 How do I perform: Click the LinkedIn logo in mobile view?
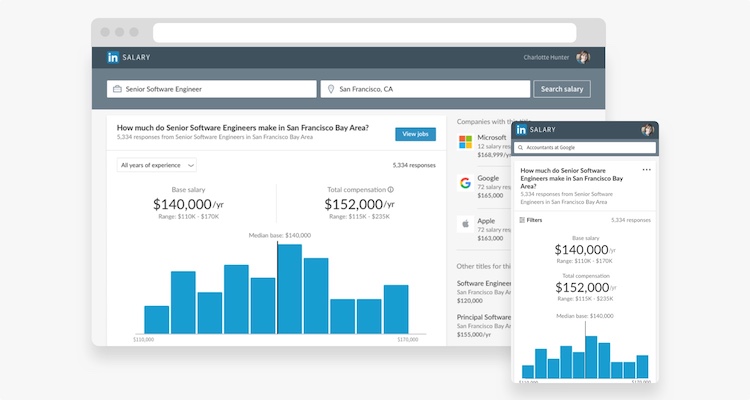point(521,130)
